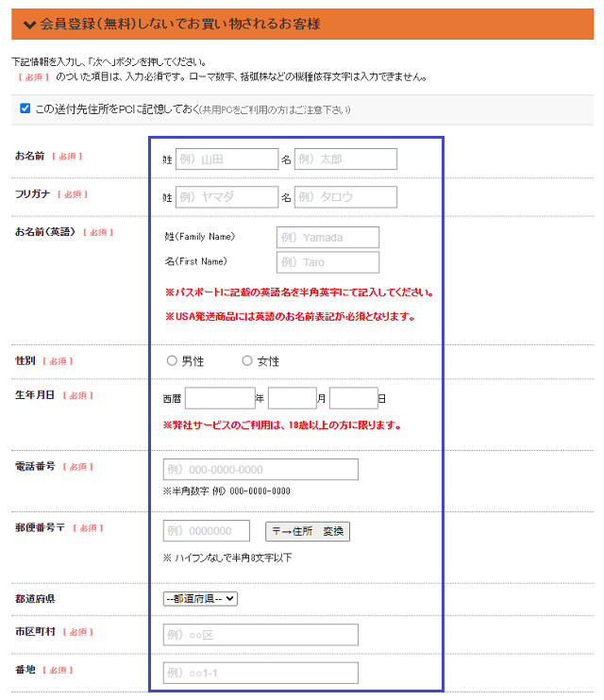This screenshot has height=700, width=604.
Task: Click the 名 name field with placeholder 太郎
Action: click(345, 159)
